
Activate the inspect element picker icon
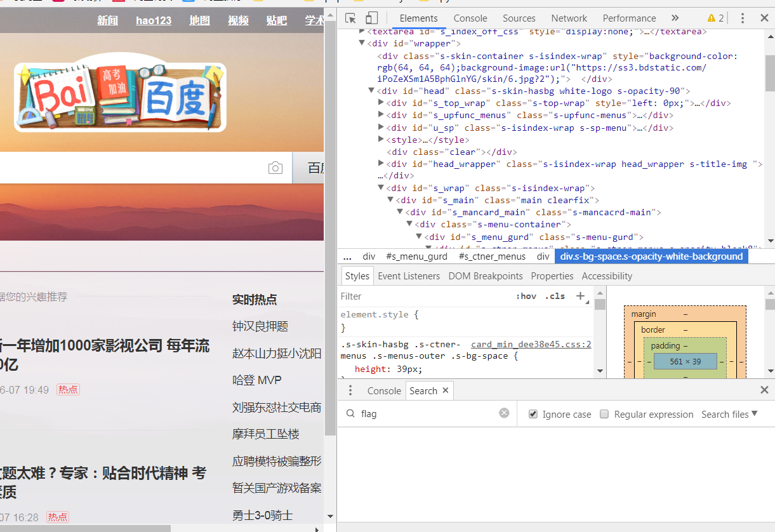tap(350, 18)
